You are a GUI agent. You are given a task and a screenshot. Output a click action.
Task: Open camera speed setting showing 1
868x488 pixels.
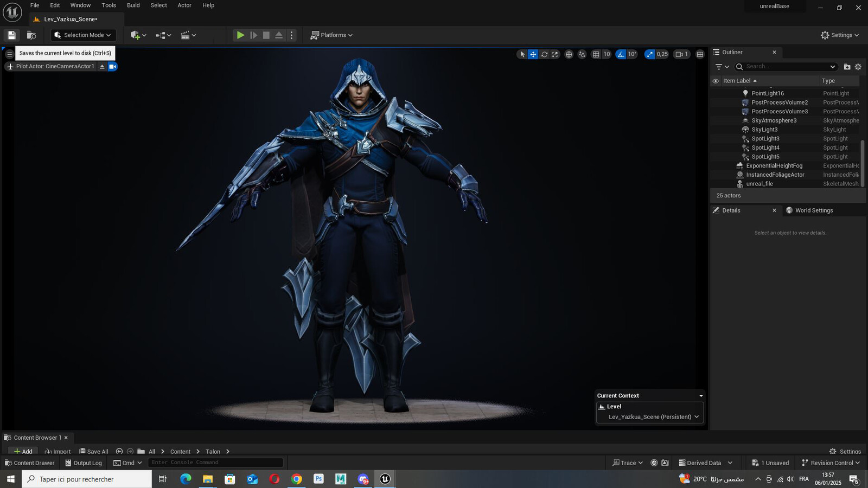[x=681, y=54]
